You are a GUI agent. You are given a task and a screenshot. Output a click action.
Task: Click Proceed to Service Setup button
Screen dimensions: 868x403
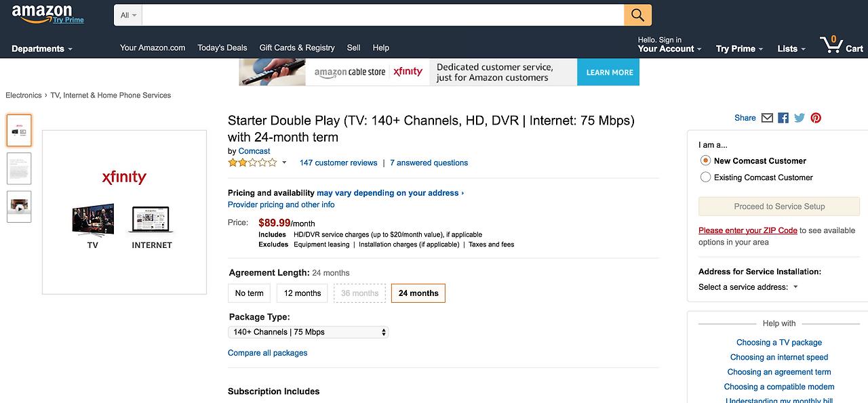click(x=779, y=207)
